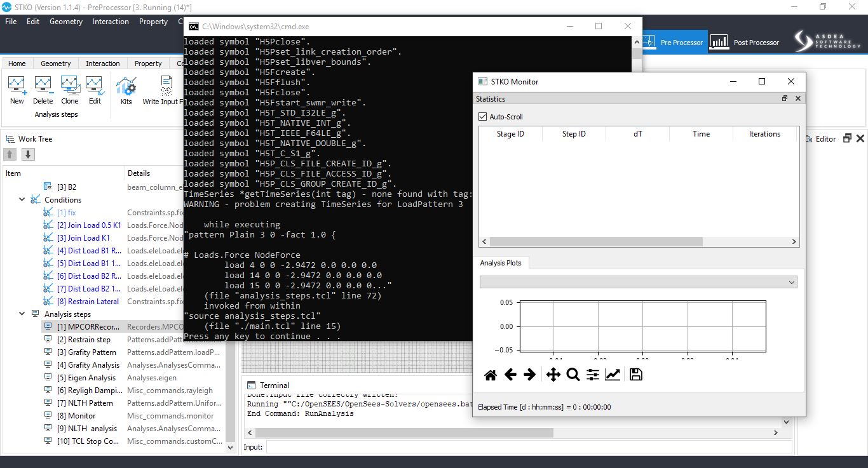This screenshot has width=868, height=468.
Task: Go forward to next plot view
Action: [530, 375]
